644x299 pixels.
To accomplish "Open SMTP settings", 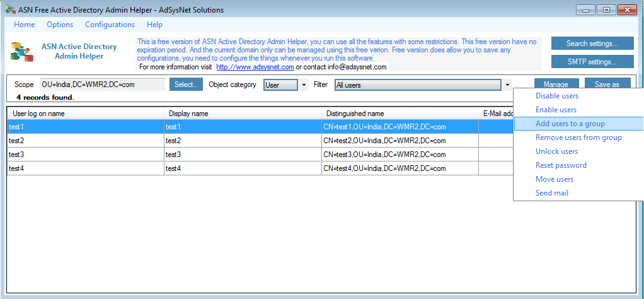I will [592, 62].
